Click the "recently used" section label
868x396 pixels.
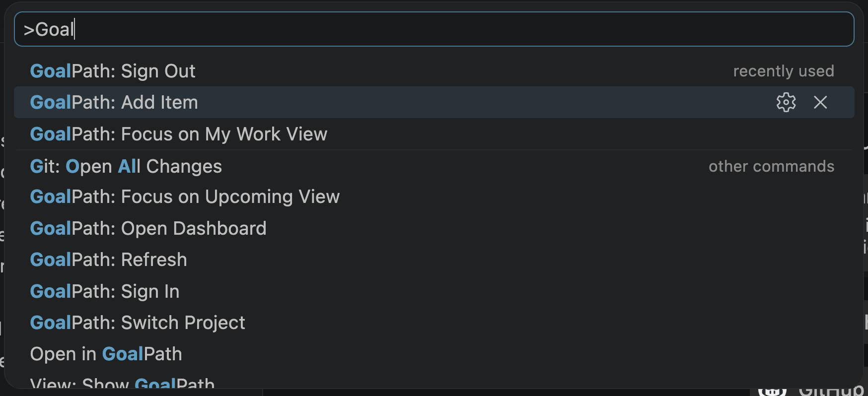pos(784,70)
